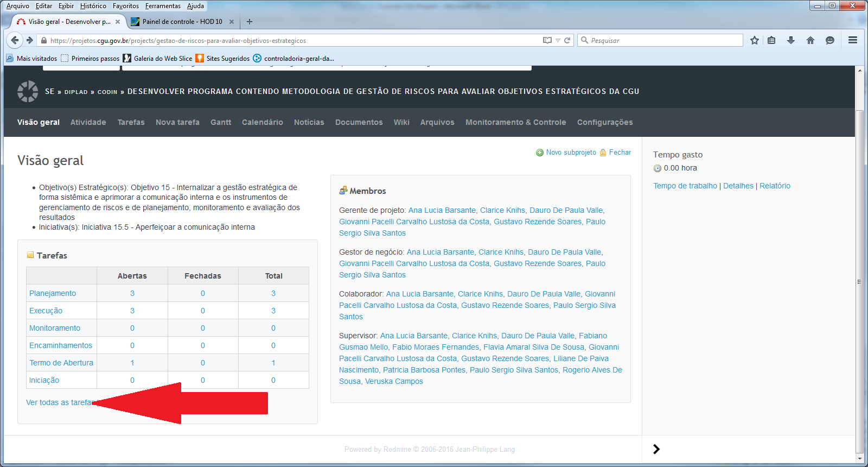Expand the address bar history dropdown arrow
This screenshot has width=868, height=467.
pos(558,41)
